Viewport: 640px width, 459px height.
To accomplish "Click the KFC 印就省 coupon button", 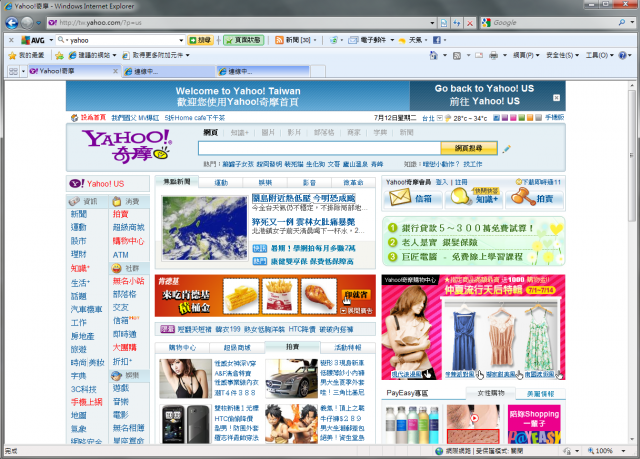I will pos(356,295).
